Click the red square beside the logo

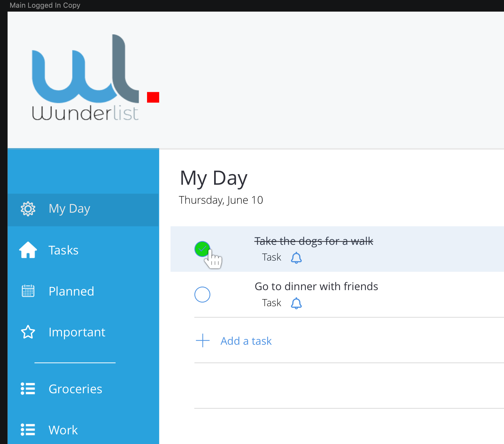153,97
